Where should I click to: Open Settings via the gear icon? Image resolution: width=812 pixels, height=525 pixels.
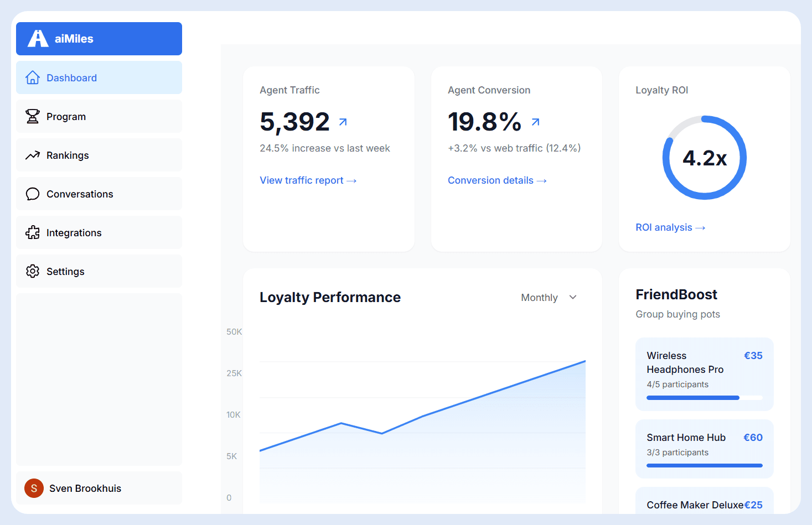33,271
